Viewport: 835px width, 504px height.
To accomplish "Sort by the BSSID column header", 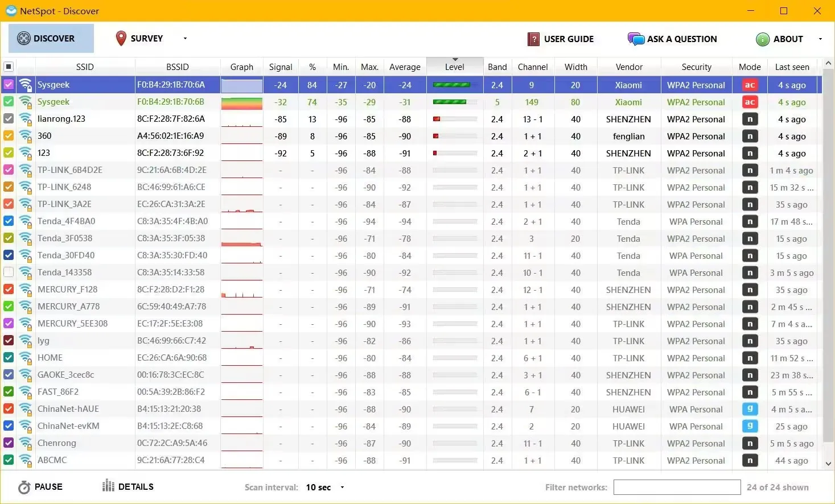I will pyautogui.click(x=178, y=67).
